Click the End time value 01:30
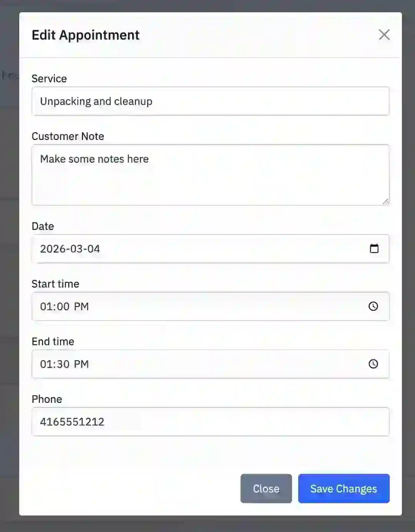415x532 pixels. tap(55, 364)
